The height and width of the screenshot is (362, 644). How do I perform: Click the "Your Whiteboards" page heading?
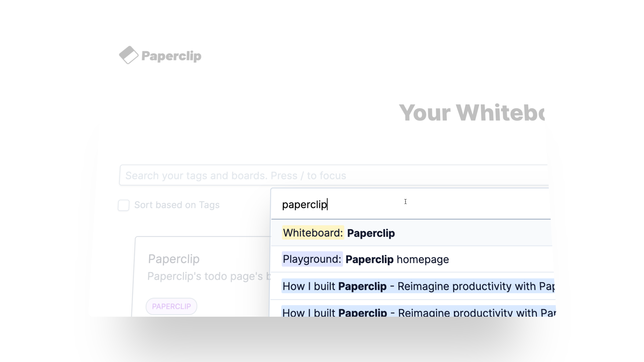(x=471, y=113)
